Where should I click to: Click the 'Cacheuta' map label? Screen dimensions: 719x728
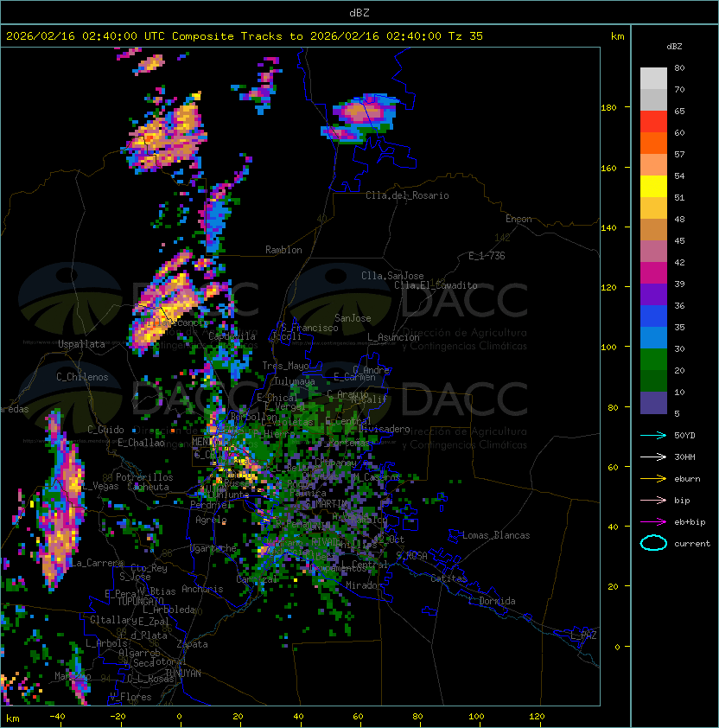tap(148, 487)
